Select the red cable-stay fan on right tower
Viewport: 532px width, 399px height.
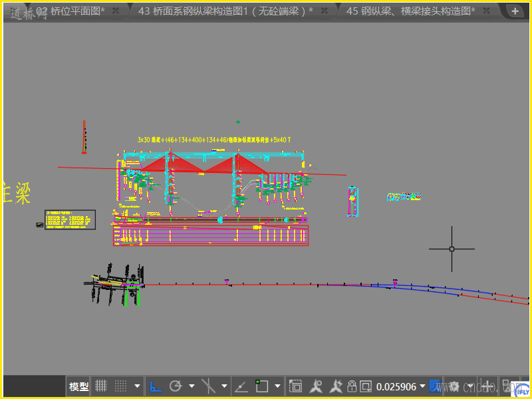point(237,163)
